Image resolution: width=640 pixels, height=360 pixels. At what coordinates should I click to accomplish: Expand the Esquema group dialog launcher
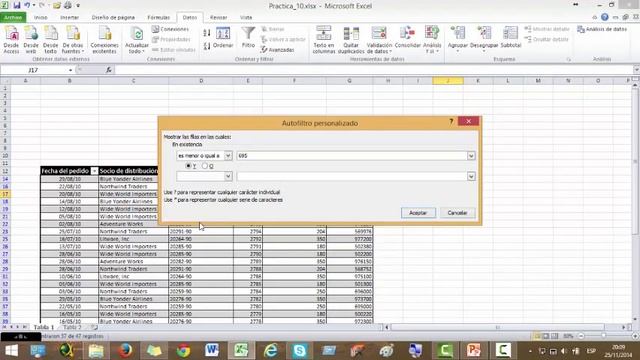coord(569,59)
